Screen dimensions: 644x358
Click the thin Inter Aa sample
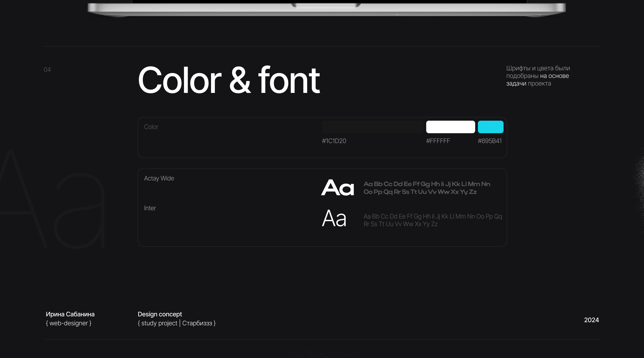click(x=334, y=219)
